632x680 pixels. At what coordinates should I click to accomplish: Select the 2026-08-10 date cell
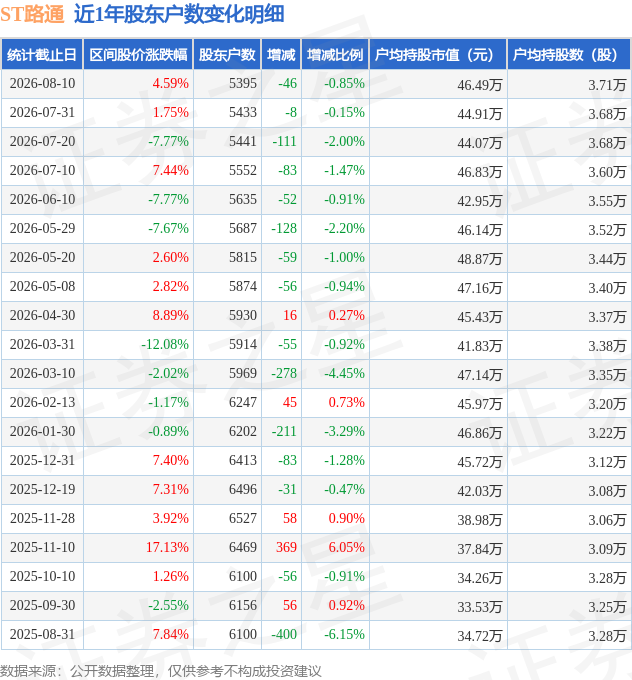point(42,84)
